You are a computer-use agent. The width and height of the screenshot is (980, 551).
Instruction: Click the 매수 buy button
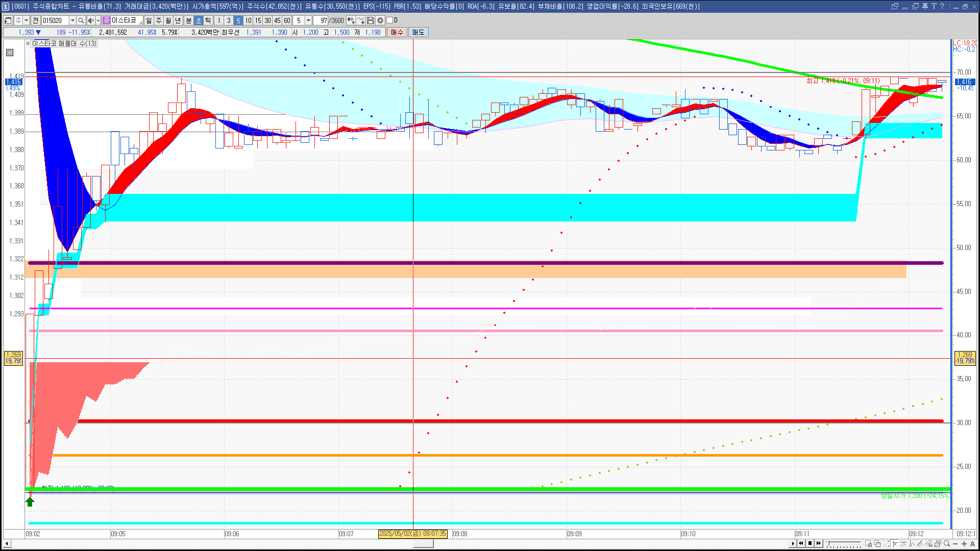click(397, 32)
